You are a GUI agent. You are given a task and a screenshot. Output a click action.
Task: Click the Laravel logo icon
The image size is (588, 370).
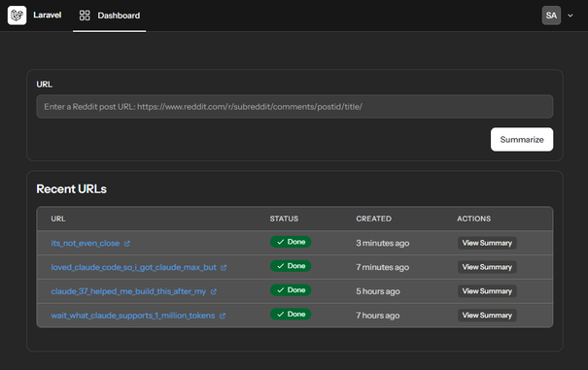[17, 16]
